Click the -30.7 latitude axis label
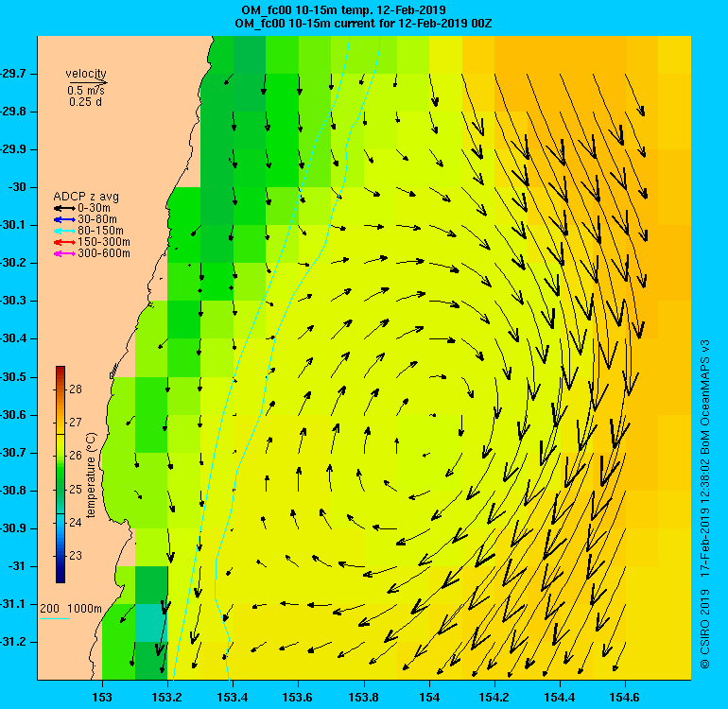 click(x=13, y=453)
